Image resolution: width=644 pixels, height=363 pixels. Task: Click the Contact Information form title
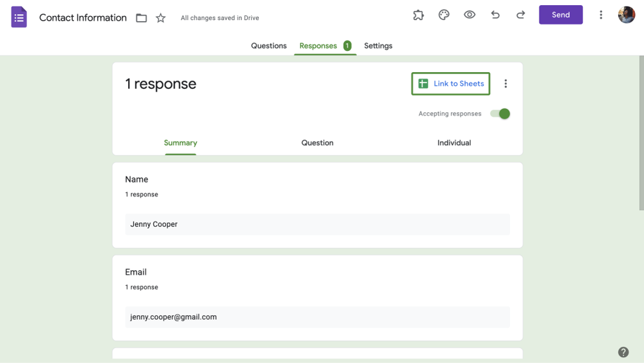pyautogui.click(x=83, y=17)
